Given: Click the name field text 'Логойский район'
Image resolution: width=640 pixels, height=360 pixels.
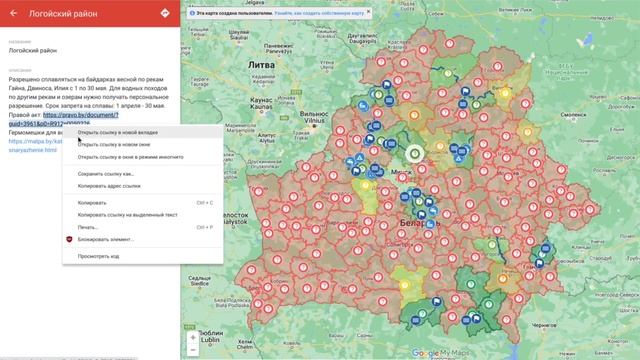Looking at the screenshot, I should point(33,51).
